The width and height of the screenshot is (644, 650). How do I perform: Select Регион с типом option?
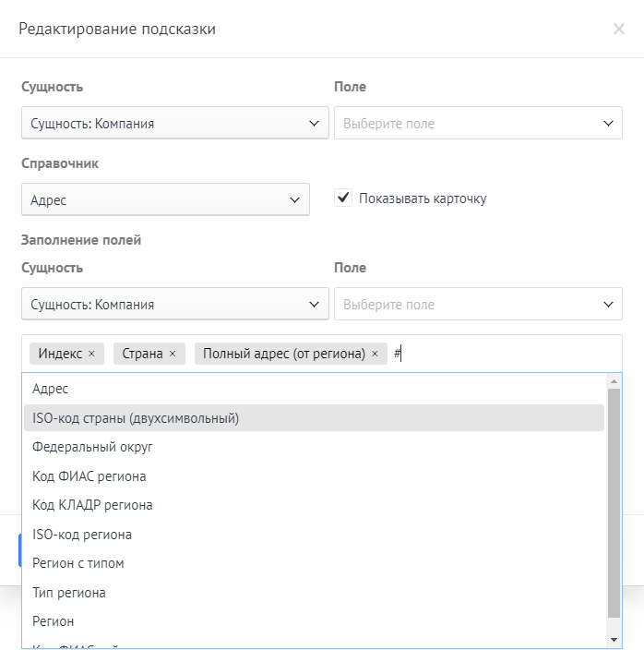click(x=314, y=563)
